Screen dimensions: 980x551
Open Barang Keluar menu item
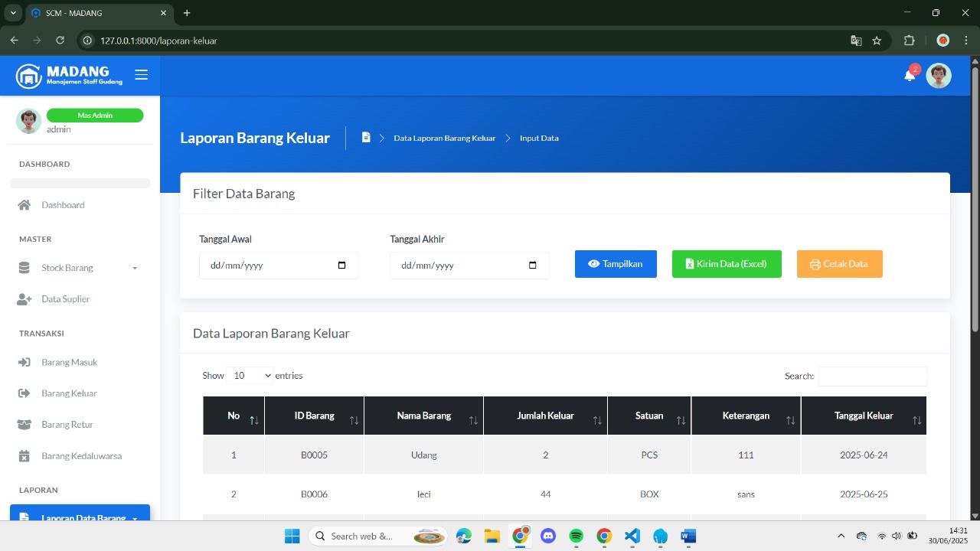pos(69,393)
